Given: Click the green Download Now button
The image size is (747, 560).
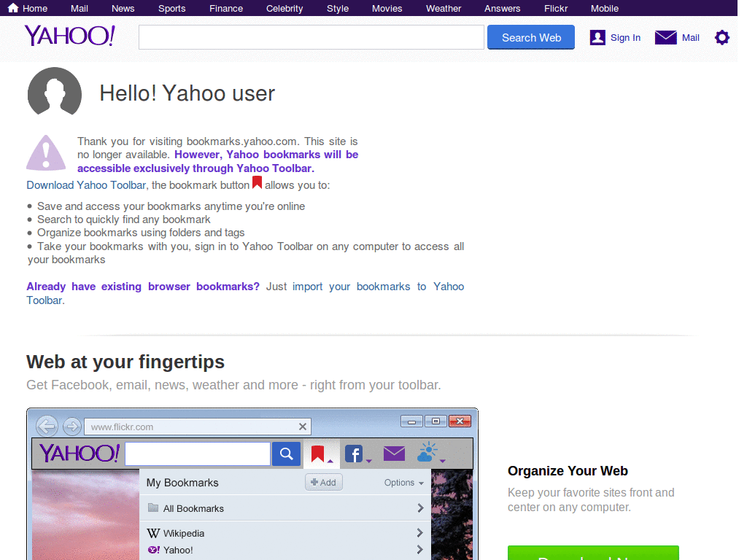Looking at the screenshot, I should click(593, 553).
